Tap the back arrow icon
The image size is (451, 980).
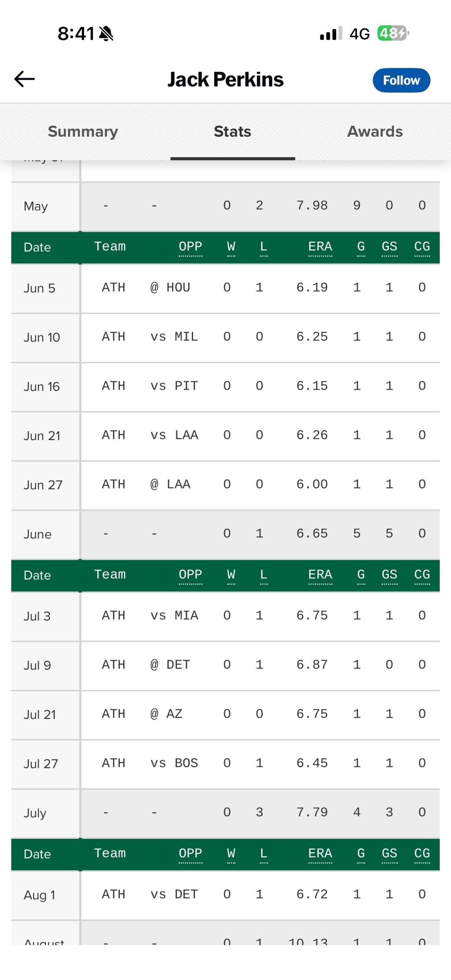click(x=24, y=79)
